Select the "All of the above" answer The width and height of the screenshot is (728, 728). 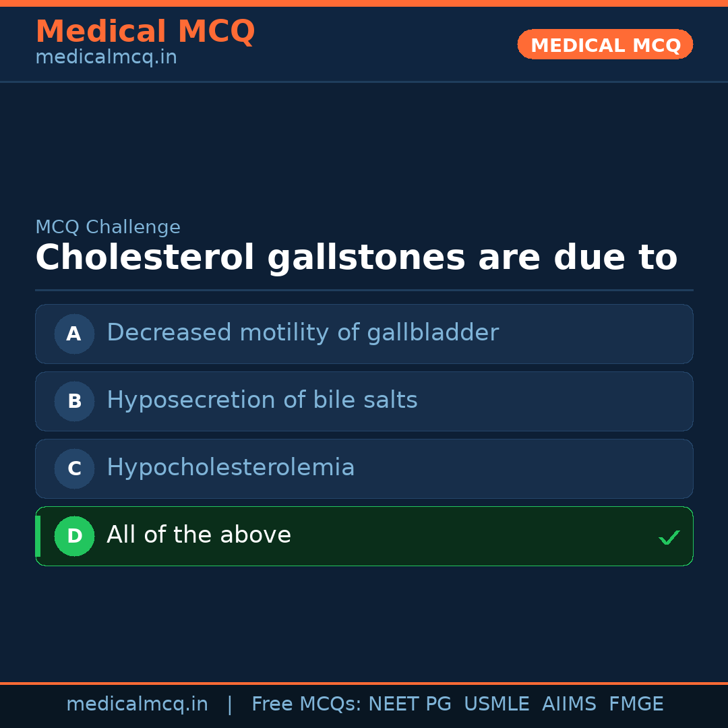tap(199, 535)
